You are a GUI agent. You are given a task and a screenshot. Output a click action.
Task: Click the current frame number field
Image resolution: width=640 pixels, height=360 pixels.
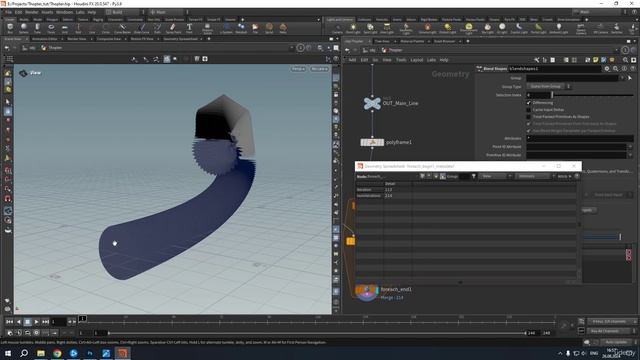(x=58, y=322)
